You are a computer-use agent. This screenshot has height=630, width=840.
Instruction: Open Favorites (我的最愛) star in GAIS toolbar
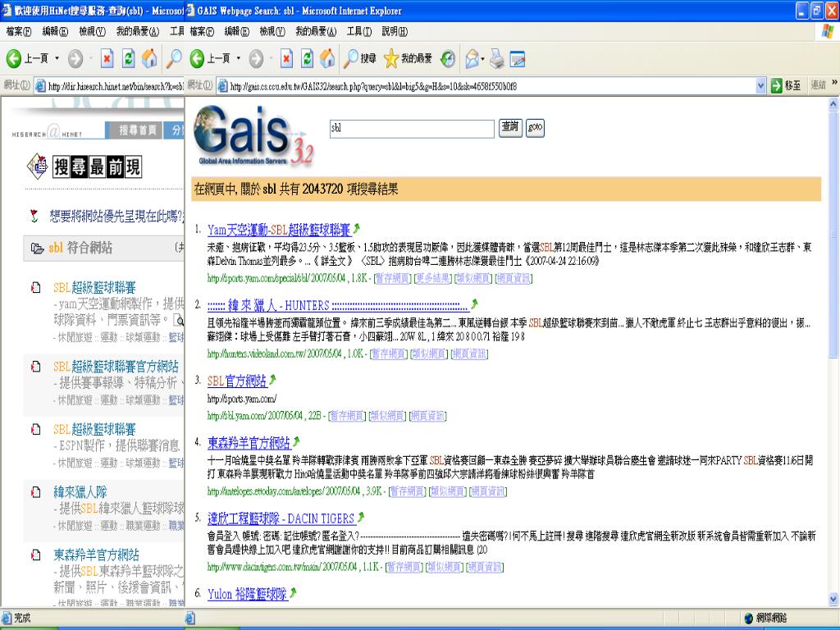tap(408, 58)
